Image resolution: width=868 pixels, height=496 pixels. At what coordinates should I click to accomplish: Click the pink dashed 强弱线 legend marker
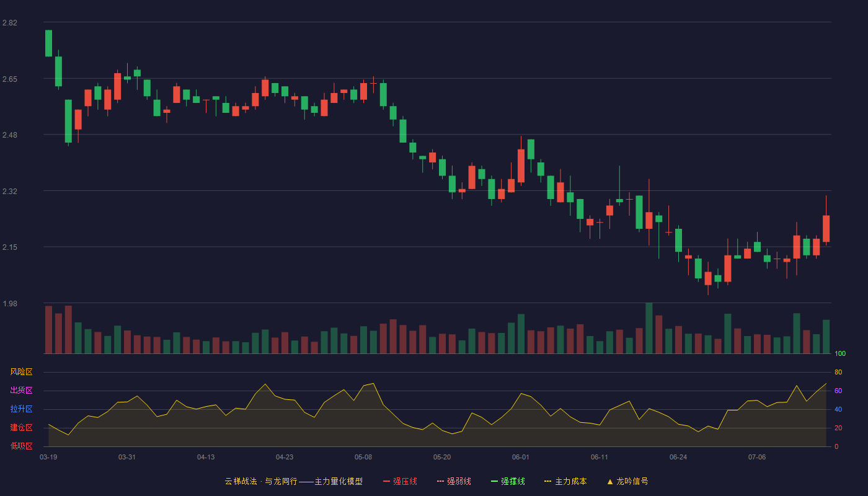[441, 481]
